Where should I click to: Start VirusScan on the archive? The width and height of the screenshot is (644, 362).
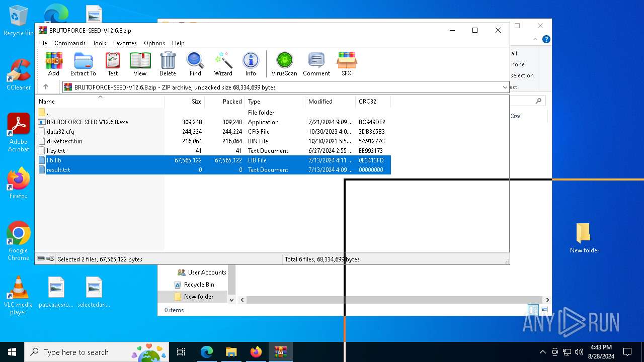[284, 64]
